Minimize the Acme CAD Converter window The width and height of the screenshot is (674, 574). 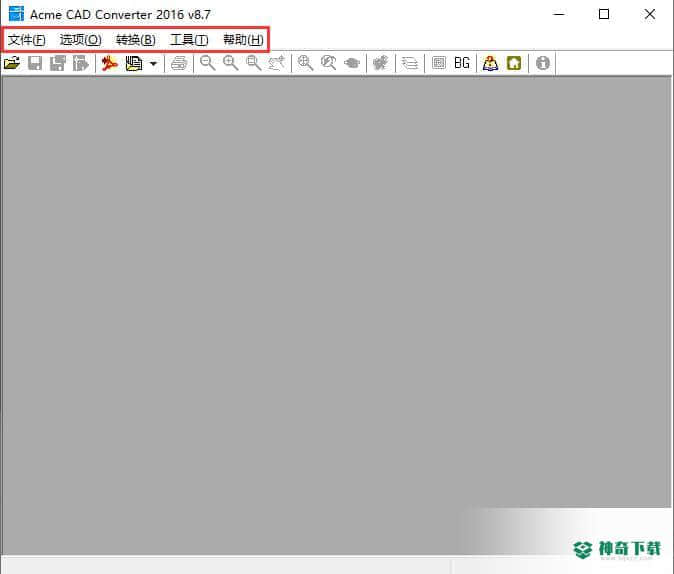(x=558, y=14)
